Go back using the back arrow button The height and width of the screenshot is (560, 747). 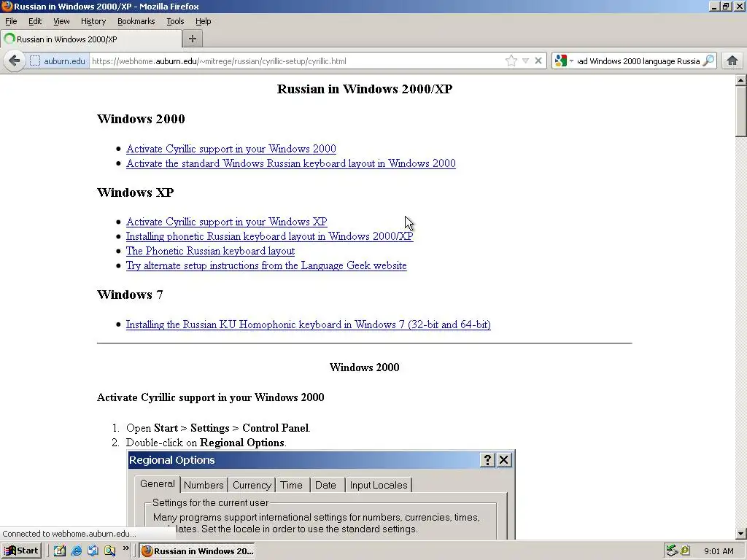(x=15, y=61)
